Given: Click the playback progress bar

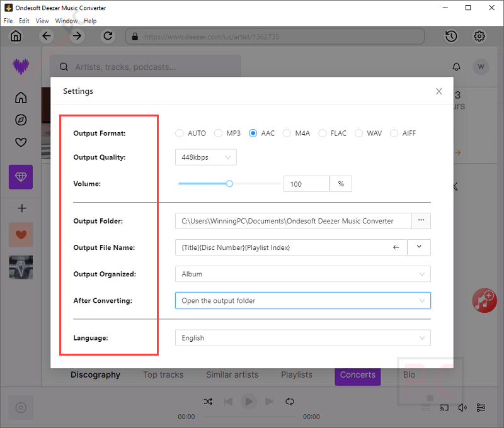Looking at the screenshot, I should [249, 417].
